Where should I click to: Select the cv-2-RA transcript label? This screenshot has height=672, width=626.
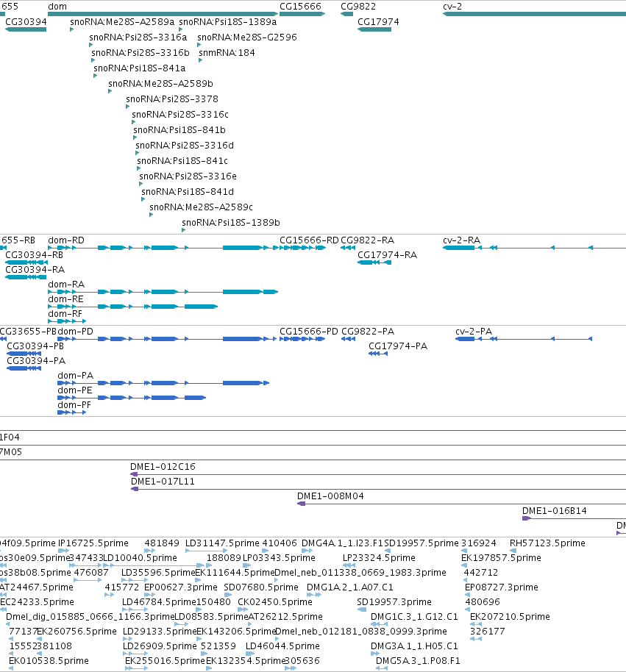[461, 240]
